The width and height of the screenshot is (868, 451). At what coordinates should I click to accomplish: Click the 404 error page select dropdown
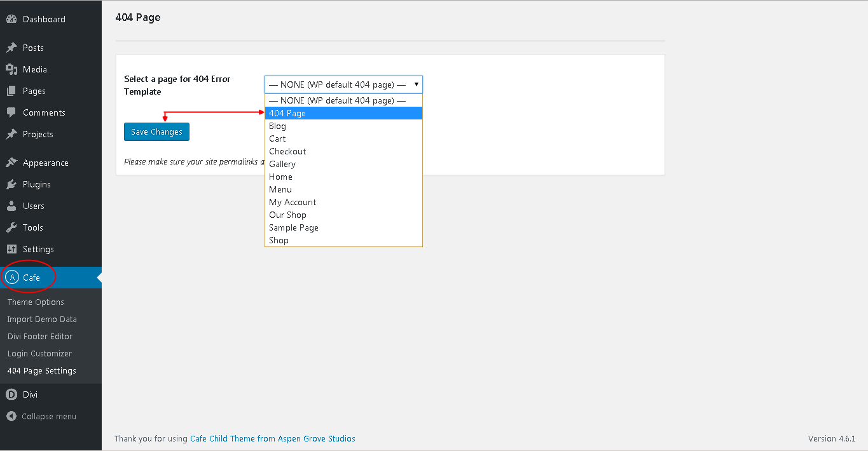(x=343, y=84)
